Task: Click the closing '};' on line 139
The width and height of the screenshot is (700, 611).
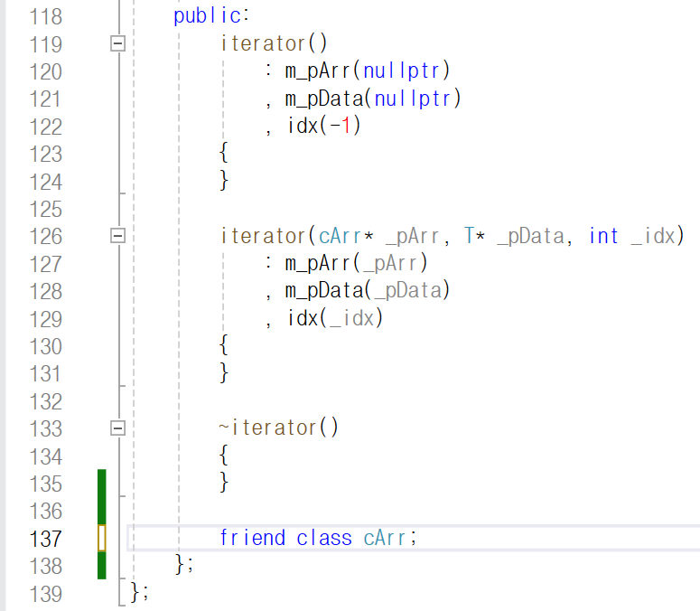Action: pyautogui.click(x=139, y=592)
